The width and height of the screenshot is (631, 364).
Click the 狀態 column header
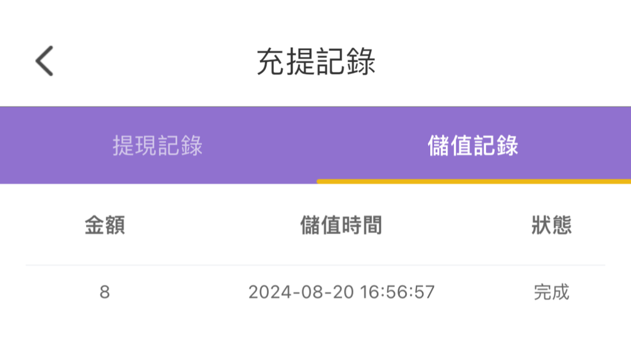point(551,226)
